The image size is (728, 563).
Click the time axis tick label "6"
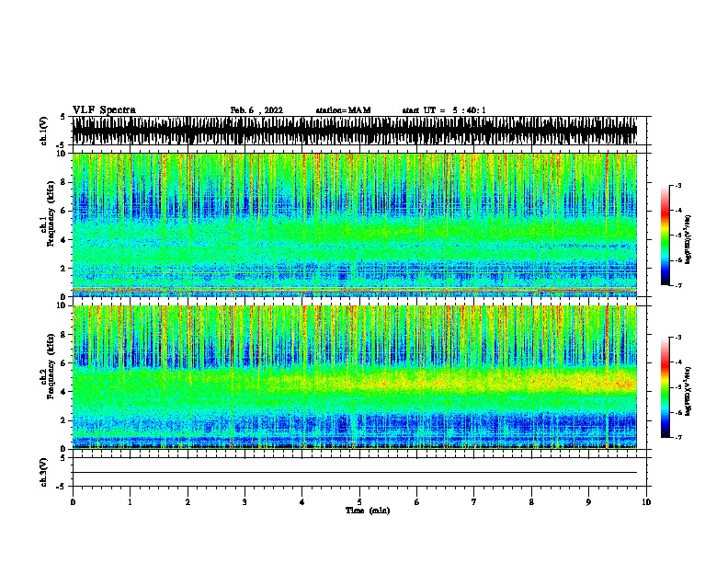(x=417, y=502)
